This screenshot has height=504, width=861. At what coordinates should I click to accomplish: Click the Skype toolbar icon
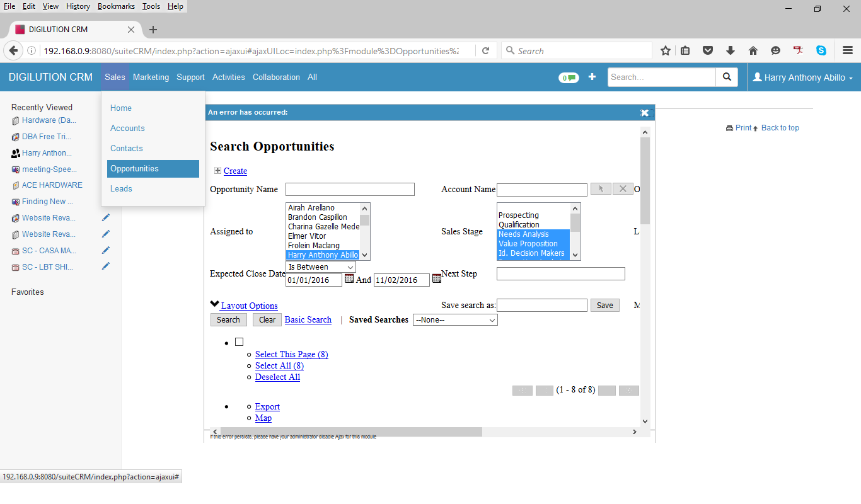(821, 51)
